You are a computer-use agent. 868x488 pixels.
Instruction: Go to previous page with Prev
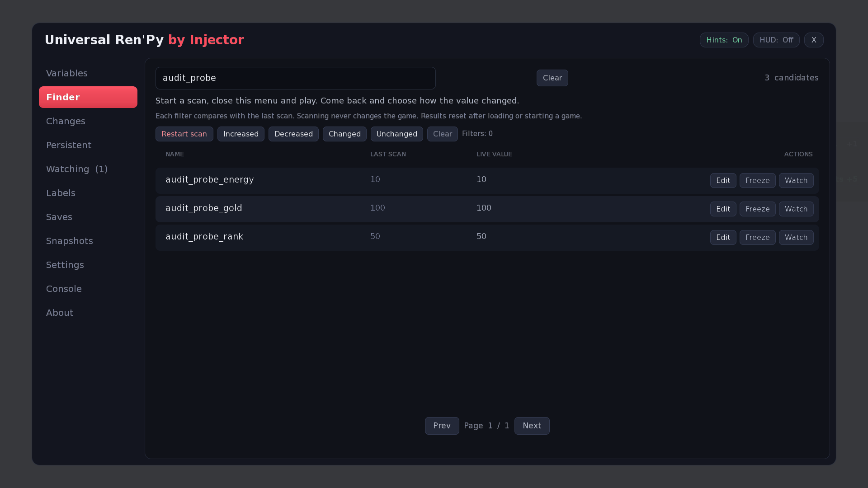442,426
